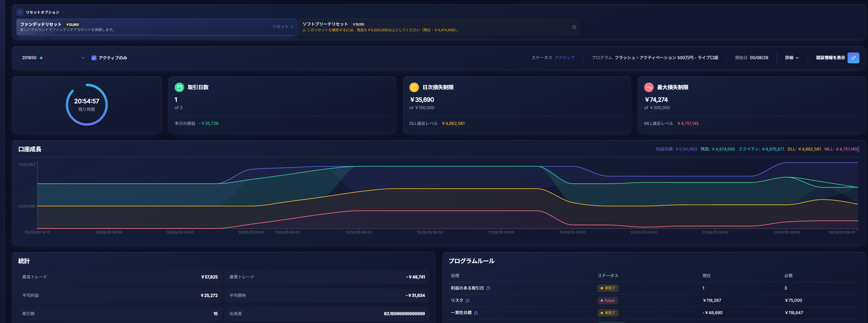Toggle the MLL chart legend entry
This screenshot has height=323, width=868.
tap(840, 149)
